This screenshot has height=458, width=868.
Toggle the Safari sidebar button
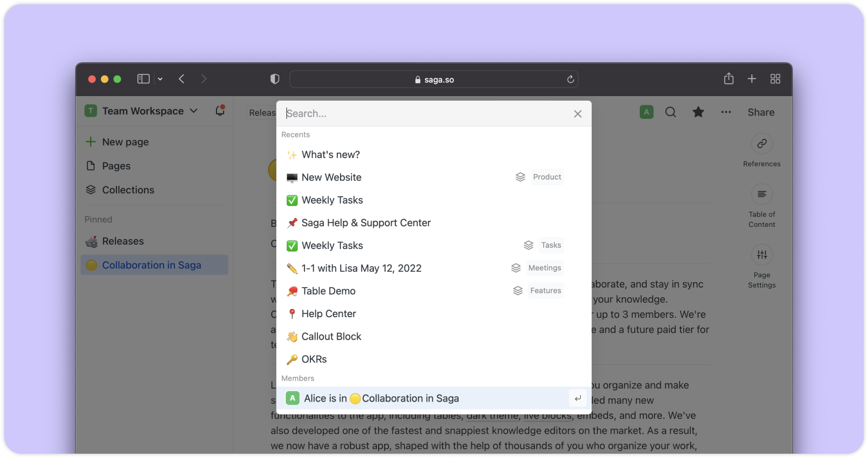[x=143, y=79]
